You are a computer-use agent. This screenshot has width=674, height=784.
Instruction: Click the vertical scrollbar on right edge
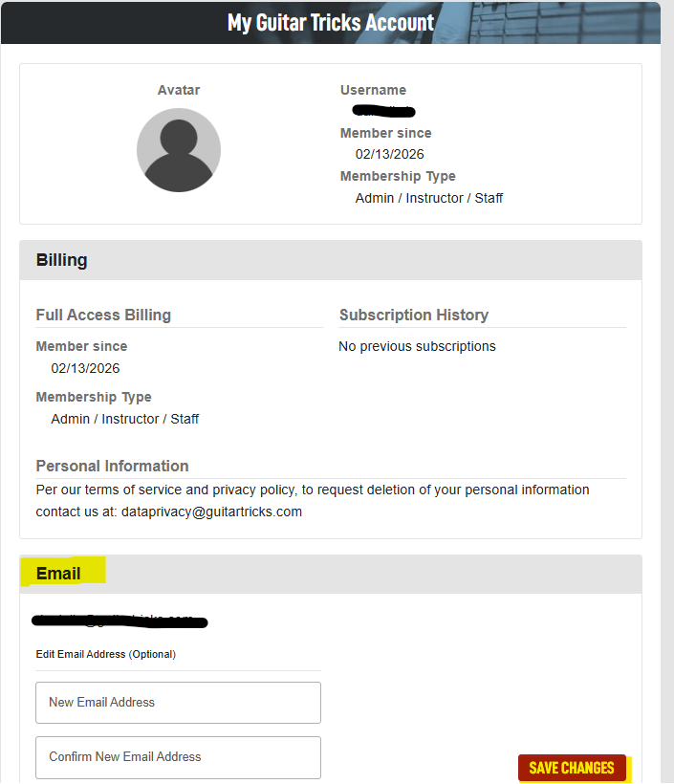click(667, 392)
